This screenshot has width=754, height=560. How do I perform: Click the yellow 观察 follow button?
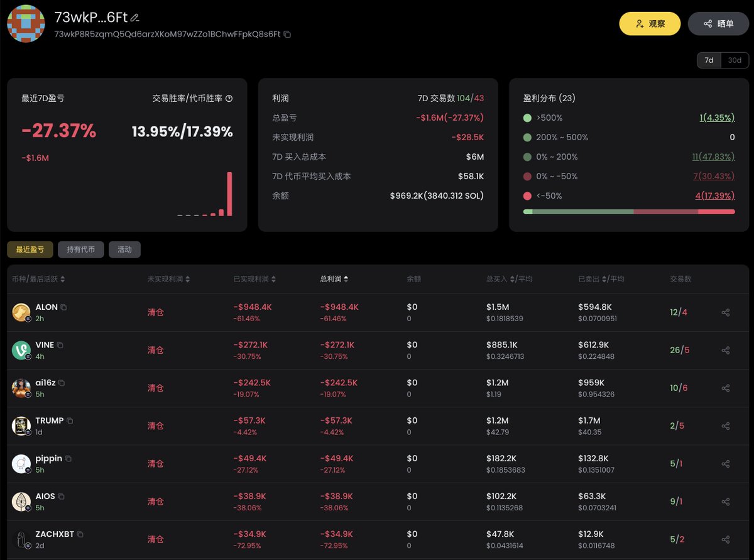pyautogui.click(x=650, y=23)
